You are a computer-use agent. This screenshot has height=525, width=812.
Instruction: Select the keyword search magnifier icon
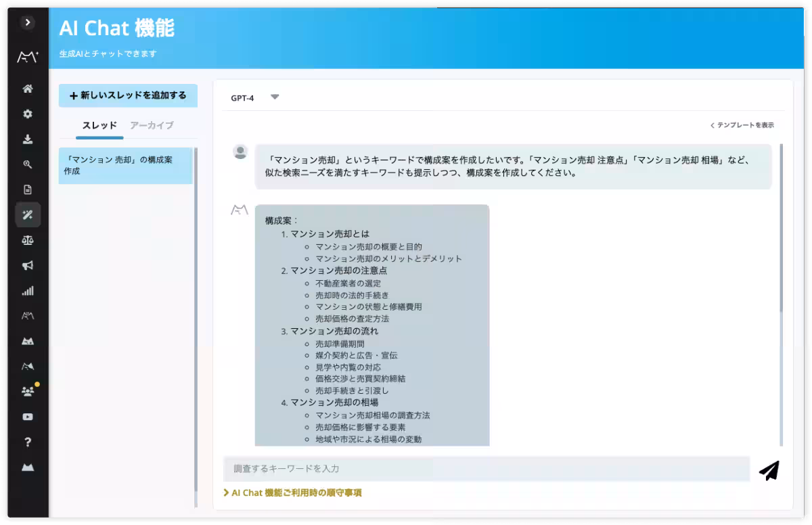[x=27, y=164]
